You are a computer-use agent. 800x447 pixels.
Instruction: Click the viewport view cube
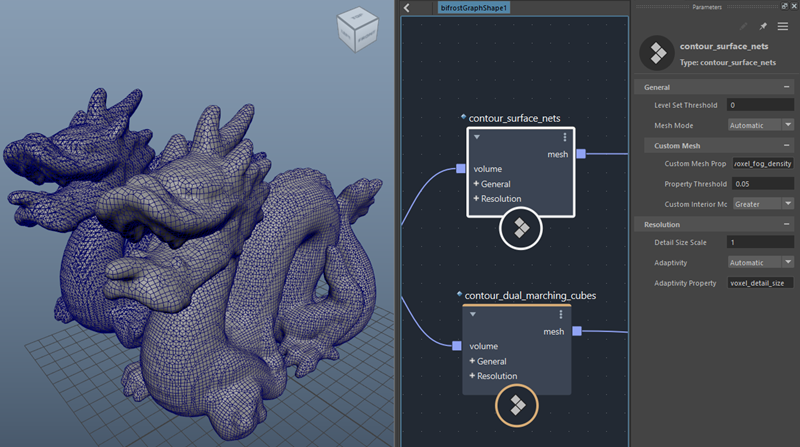click(x=358, y=29)
